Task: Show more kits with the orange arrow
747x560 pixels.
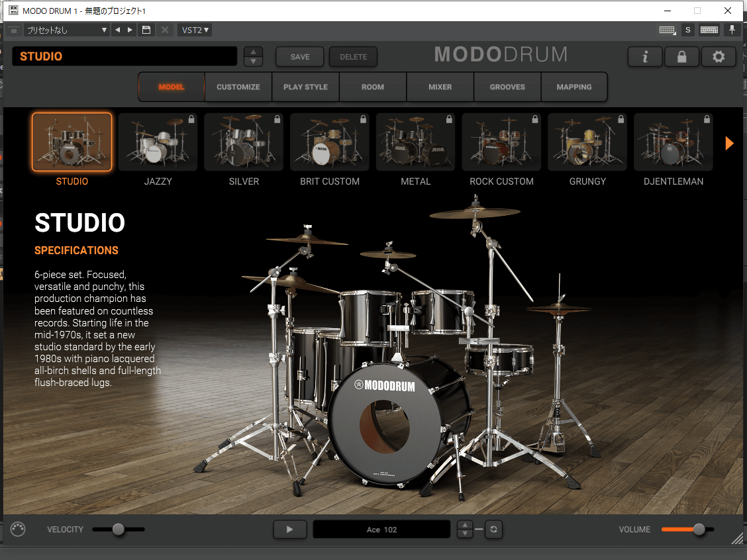Action: (729, 144)
